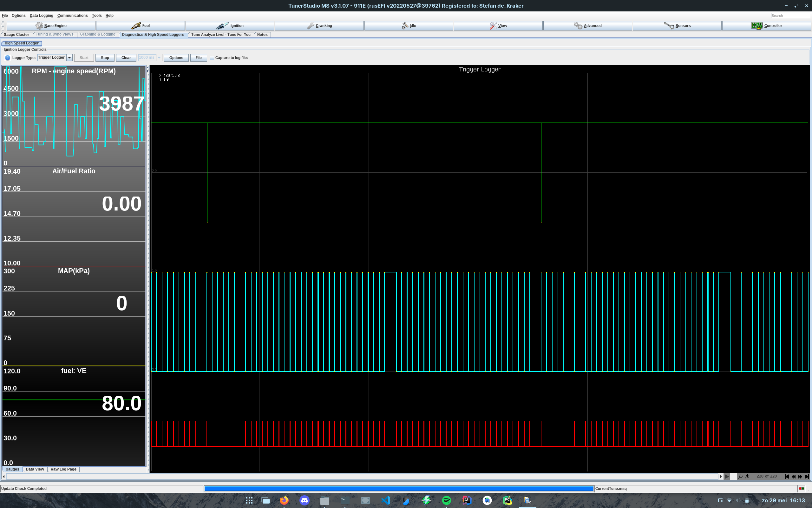Open the Ignition spark plug toolbar button
Image resolution: width=812 pixels, height=508 pixels.
pos(230,25)
